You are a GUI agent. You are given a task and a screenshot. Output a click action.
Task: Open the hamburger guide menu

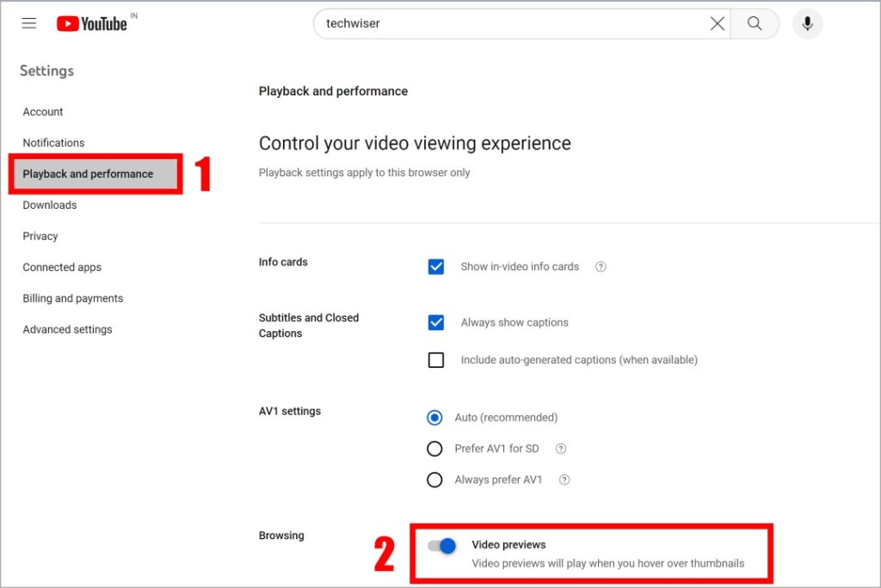click(29, 23)
